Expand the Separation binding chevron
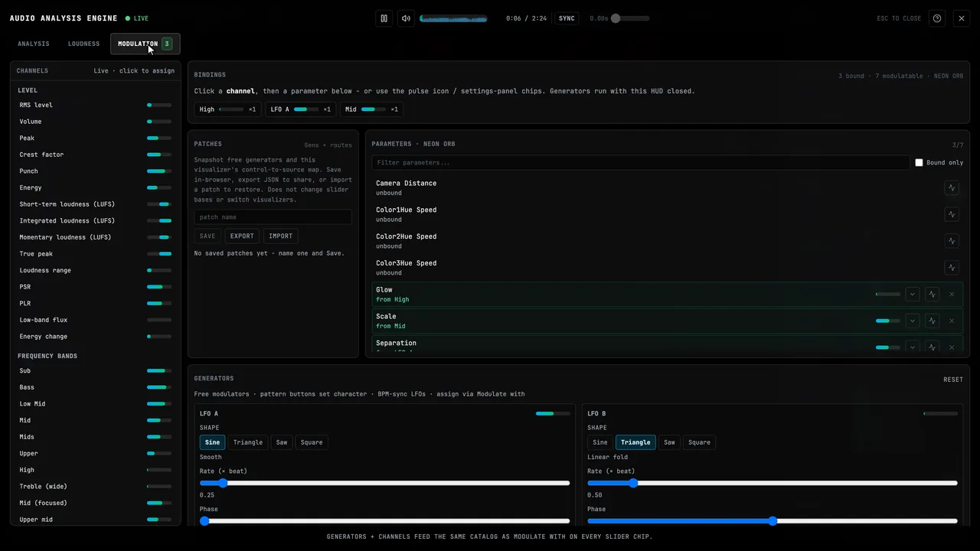The image size is (980, 551). tap(912, 347)
